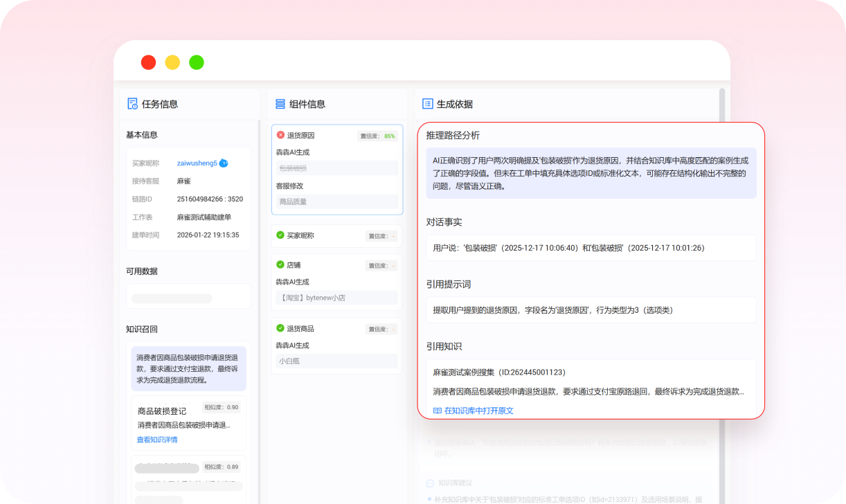Click the 引用知识 heading
The width and height of the screenshot is (846, 504).
click(x=444, y=346)
